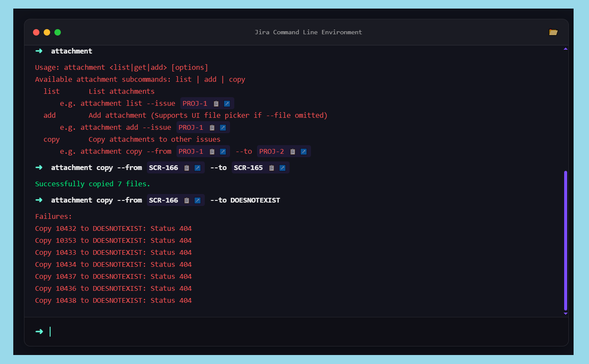Open PROJ-1 link icon in attachment add example
Viewport: 589px width, 364px height.
(x=223, y=128)
